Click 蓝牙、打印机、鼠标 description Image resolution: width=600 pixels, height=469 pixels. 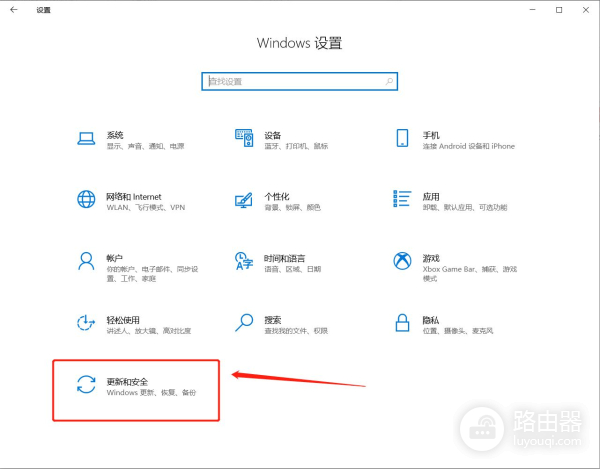coord(296,146)
